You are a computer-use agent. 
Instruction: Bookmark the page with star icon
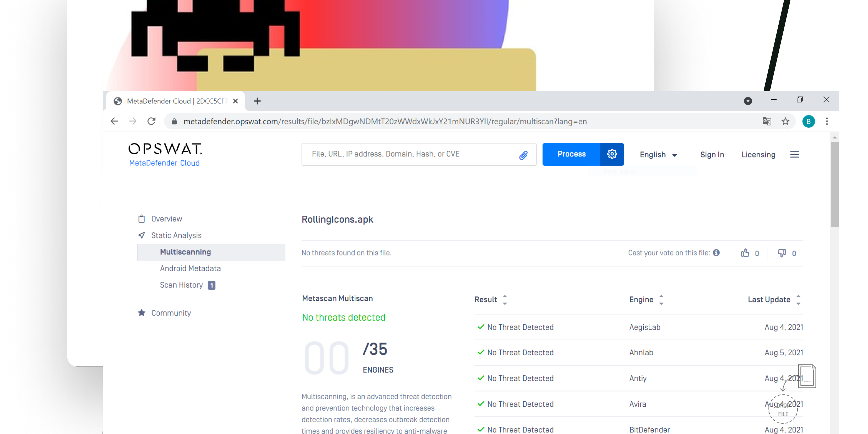[x=785, y=121]
